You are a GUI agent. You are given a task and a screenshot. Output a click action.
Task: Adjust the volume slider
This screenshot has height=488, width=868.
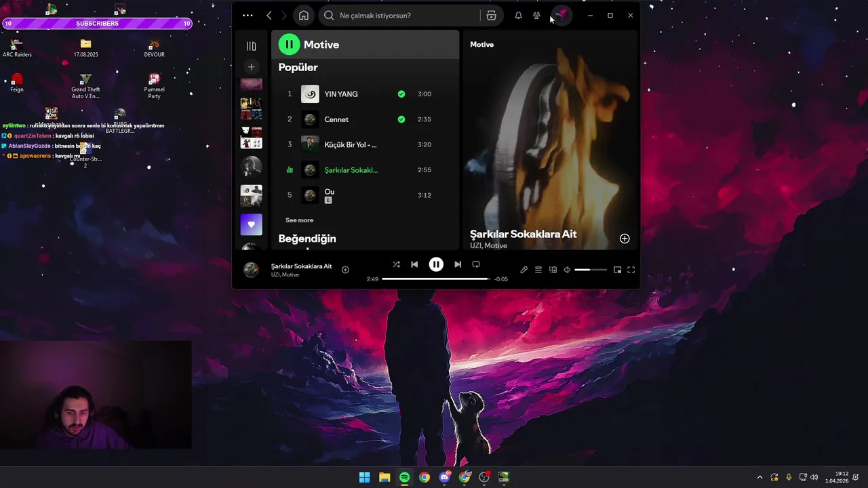591,270
